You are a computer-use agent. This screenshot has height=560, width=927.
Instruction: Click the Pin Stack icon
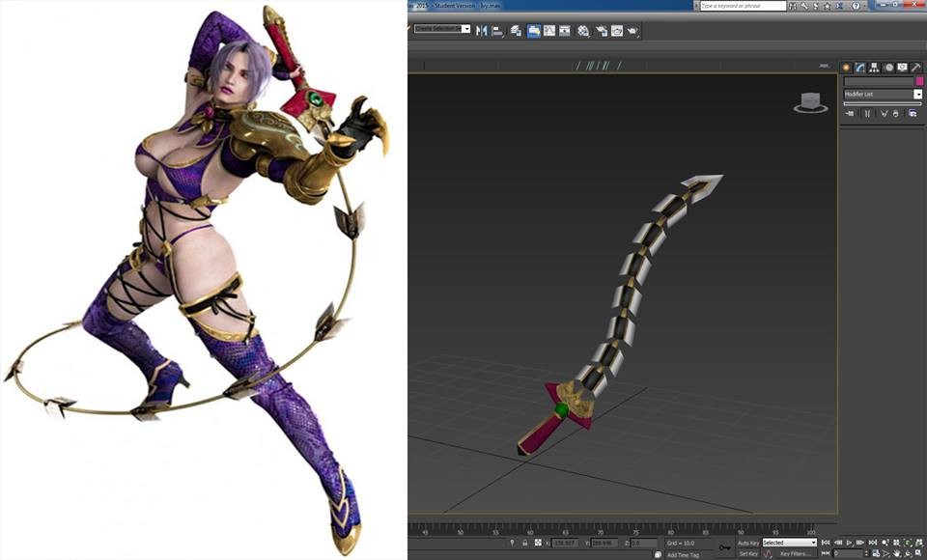coord(850,114)
